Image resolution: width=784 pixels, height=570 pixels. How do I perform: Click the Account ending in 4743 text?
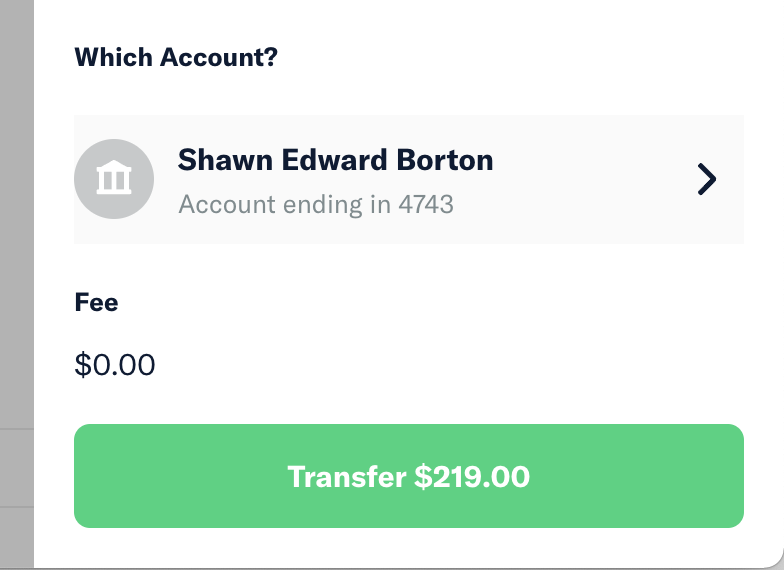(x=316, y=204)
